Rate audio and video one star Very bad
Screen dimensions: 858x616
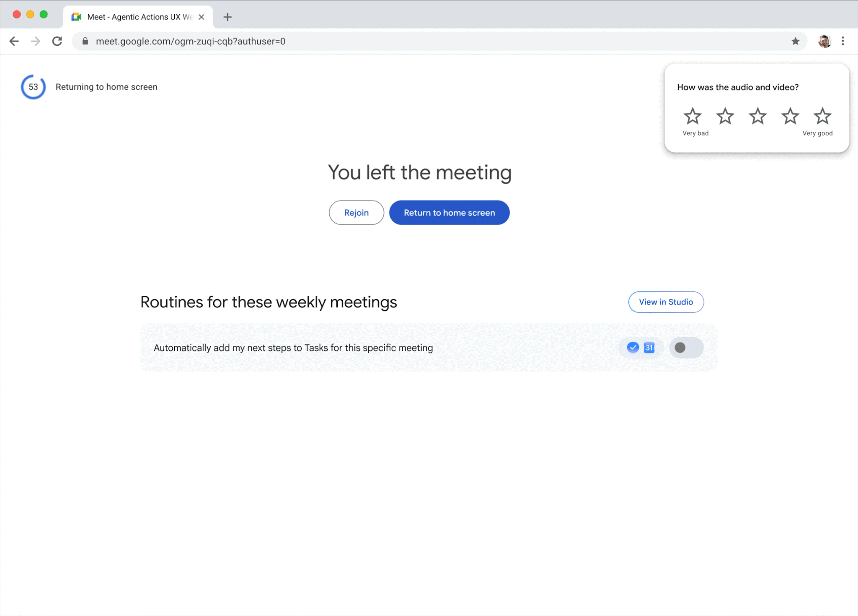click(x=693, y=116)
